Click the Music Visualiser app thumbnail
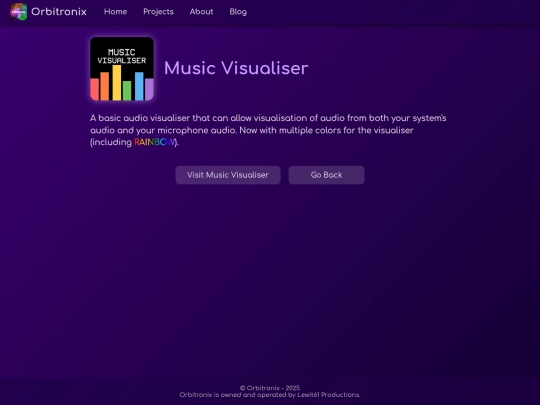The width and height of the screenshot is (540, 405). click(122, 69)
